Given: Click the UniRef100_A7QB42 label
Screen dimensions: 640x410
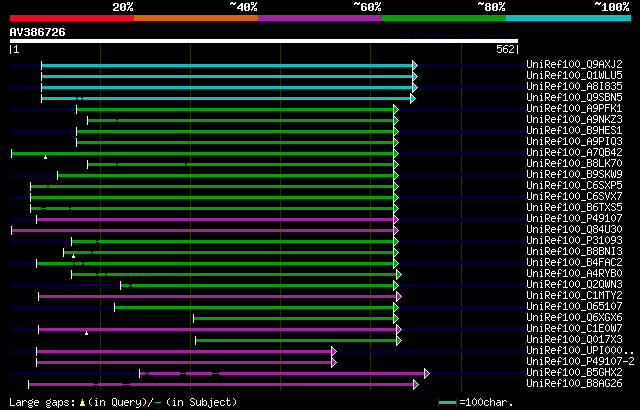Looking at the screenshot, I should [x=574, y=153].
